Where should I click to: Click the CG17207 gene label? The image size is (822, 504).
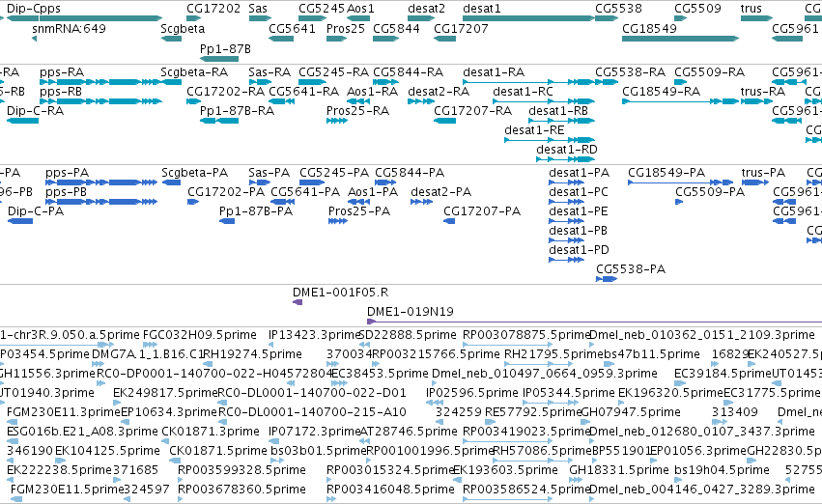tap(461, 28)
